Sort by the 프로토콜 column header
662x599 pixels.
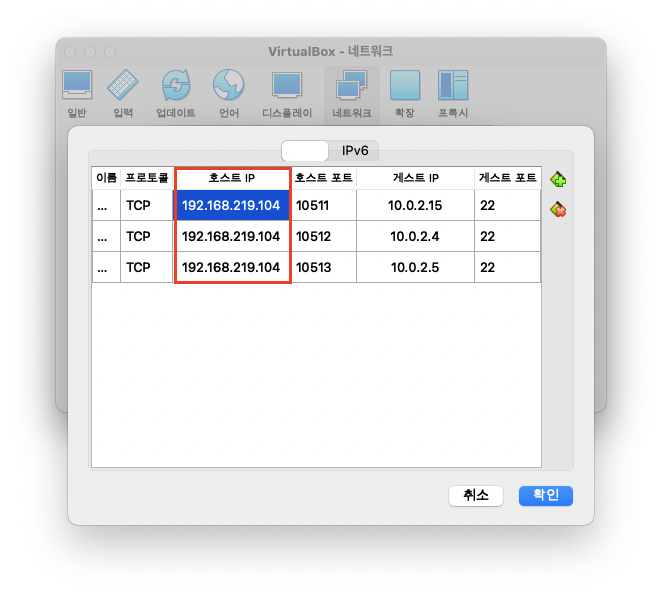click(147, 178)
